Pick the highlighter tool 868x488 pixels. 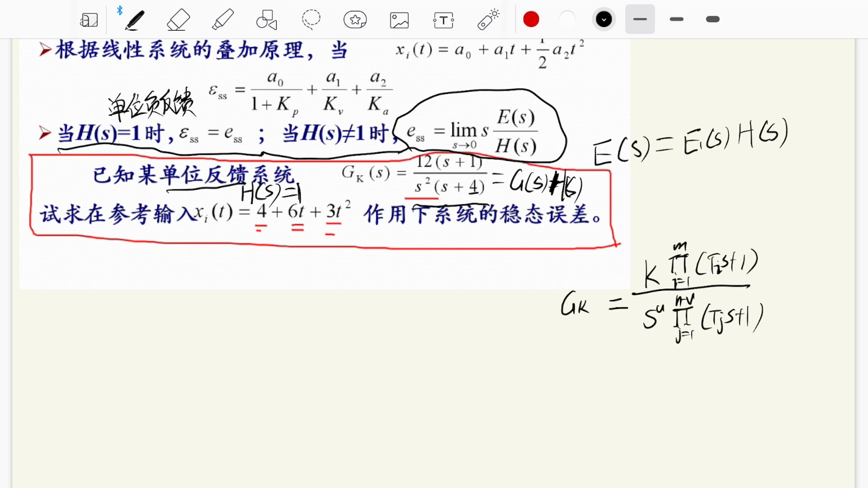(222, 19)
